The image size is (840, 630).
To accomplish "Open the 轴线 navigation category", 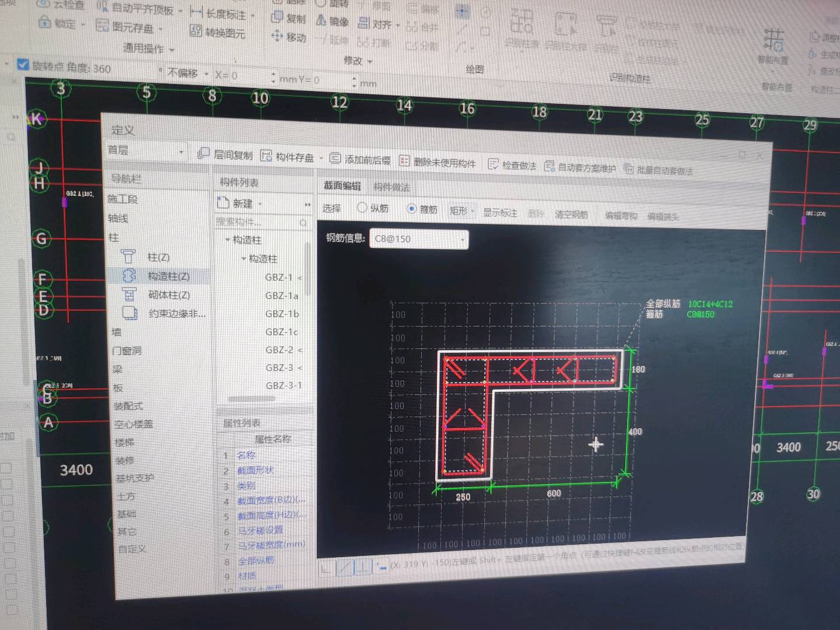I will point(118,218).
